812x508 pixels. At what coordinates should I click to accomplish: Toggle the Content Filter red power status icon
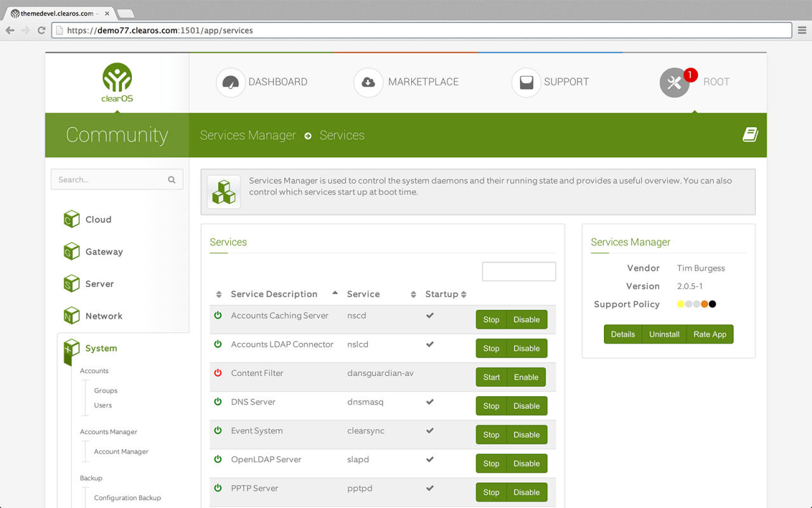[218, 373]
